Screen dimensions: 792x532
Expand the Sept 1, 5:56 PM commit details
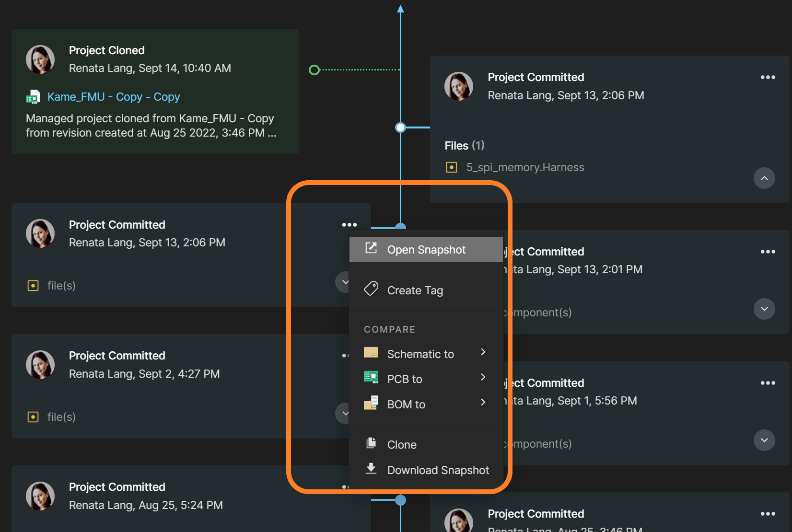point(764,440)
